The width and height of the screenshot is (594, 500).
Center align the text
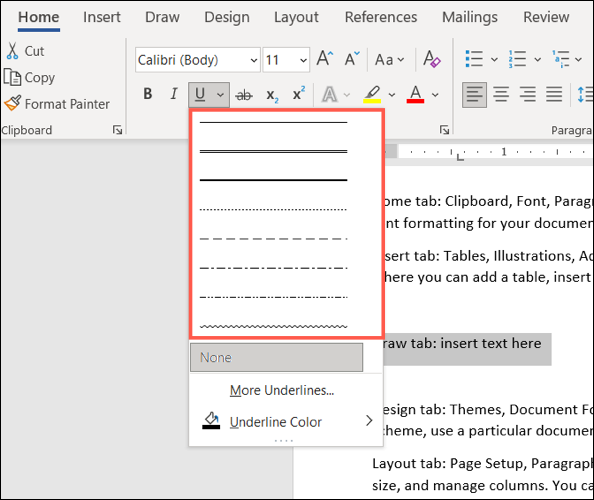(501, 94)
